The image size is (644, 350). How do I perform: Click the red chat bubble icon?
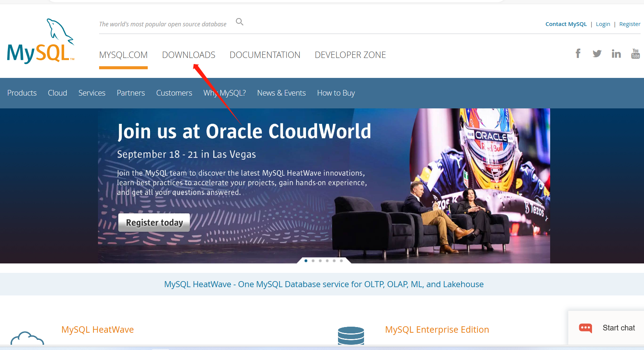pos(586,328)
